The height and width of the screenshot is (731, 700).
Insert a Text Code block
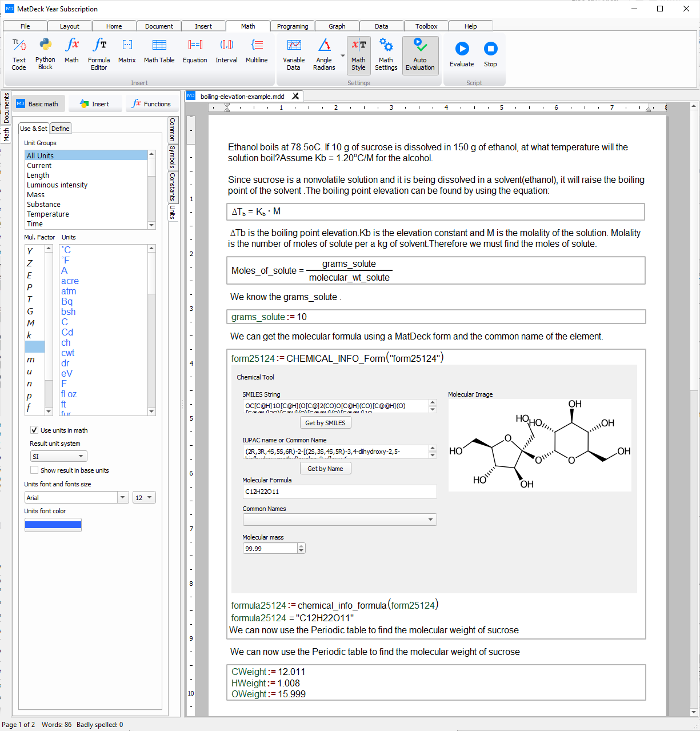pos(19,55)
